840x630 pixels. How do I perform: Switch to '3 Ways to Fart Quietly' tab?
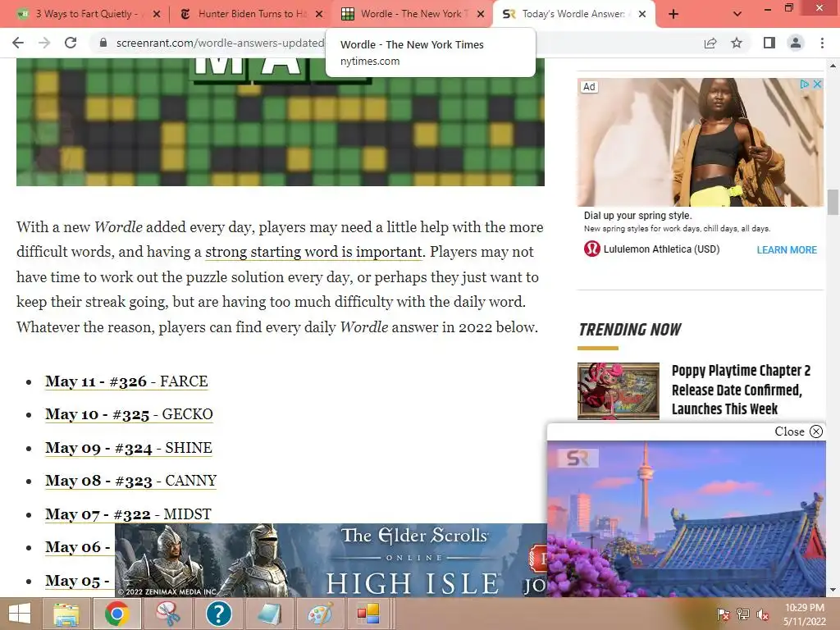87,14
